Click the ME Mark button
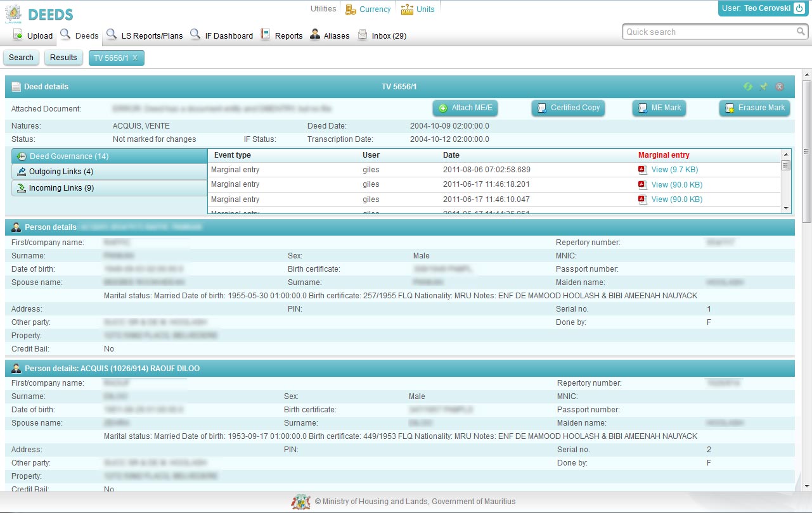812x513 pixels. [x=659, y=108]
